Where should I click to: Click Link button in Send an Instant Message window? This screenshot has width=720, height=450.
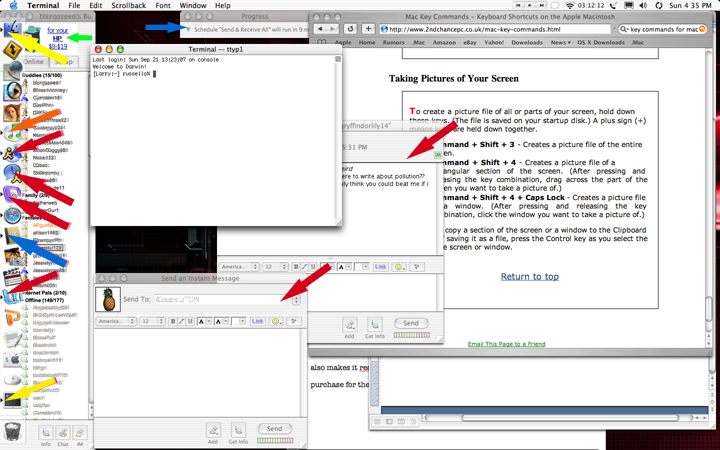coord(258,321)
